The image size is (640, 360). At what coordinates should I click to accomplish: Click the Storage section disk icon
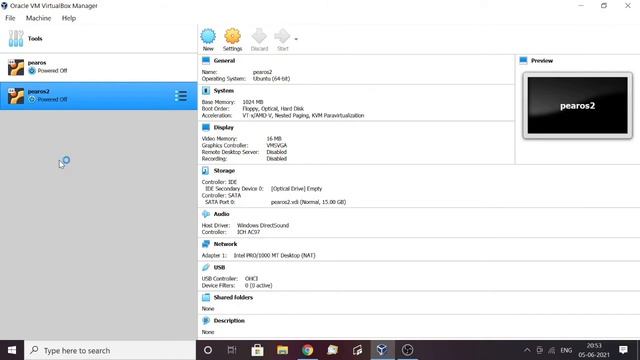pos(206,171)
